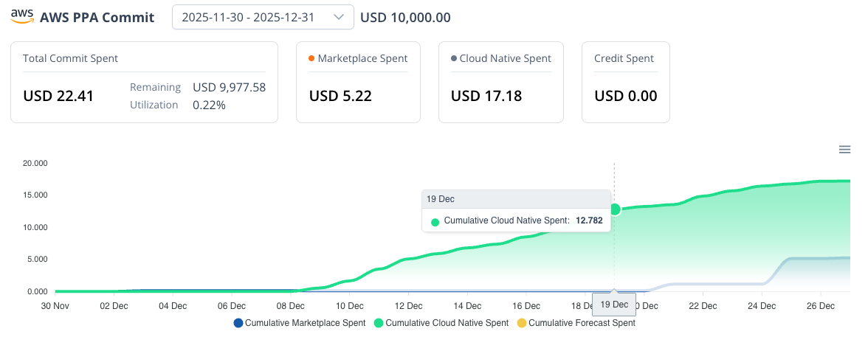
Task: Select the Total Commit Spent card
Action: (x=144, y=81)
